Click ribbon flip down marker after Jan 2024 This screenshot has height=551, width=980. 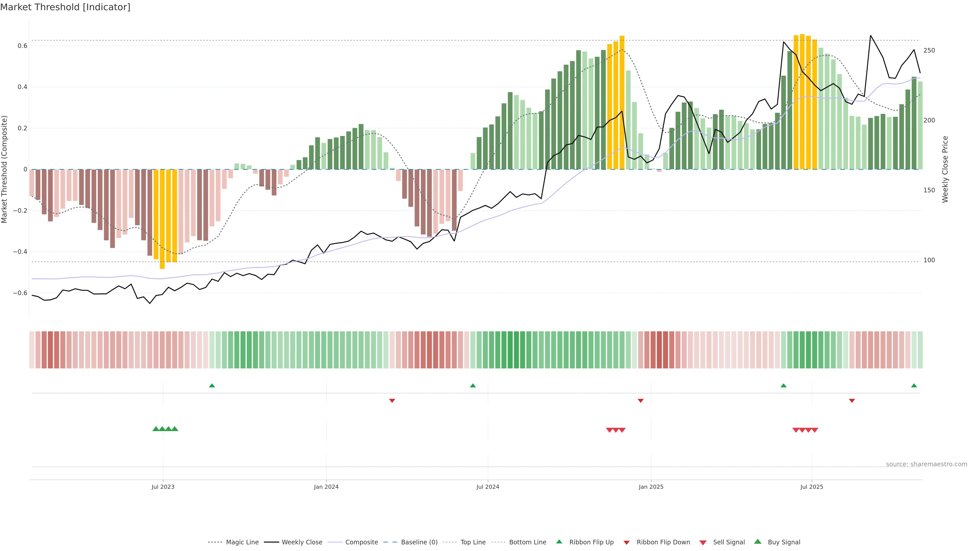click(x=392, y=400)
